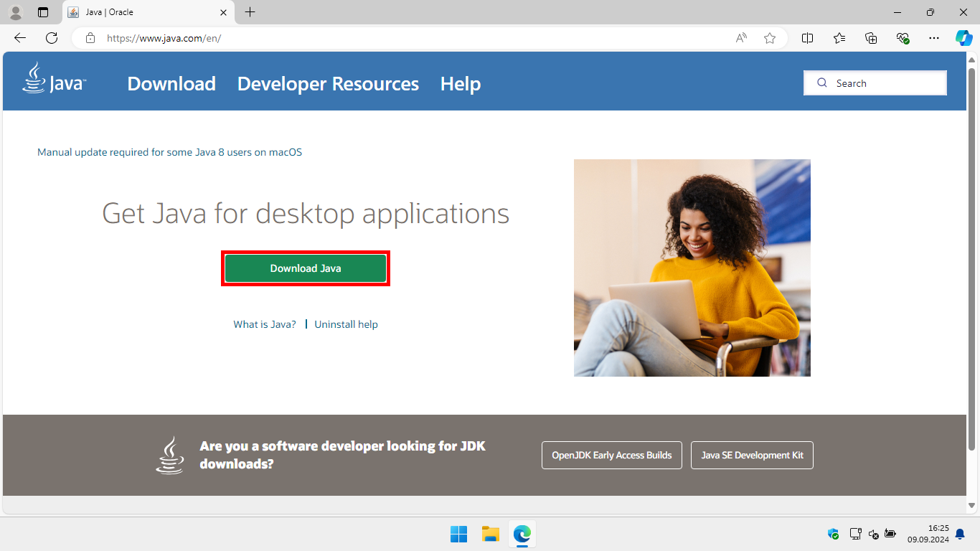Go back with the browser back arrow

click(x=20, y=38)
